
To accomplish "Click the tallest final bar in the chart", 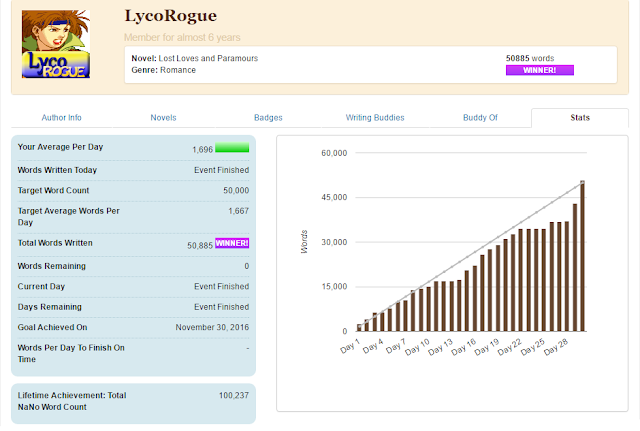I will click(582, 256).
